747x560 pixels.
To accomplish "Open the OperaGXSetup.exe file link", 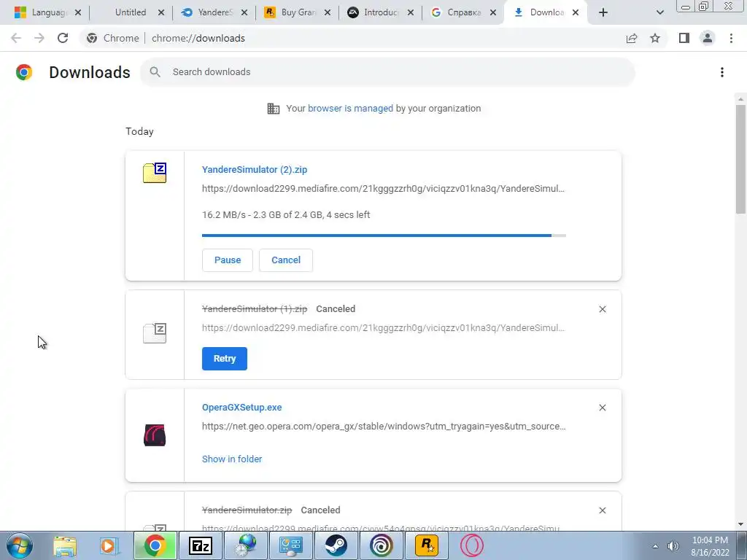I will click(x=242, y=407).
